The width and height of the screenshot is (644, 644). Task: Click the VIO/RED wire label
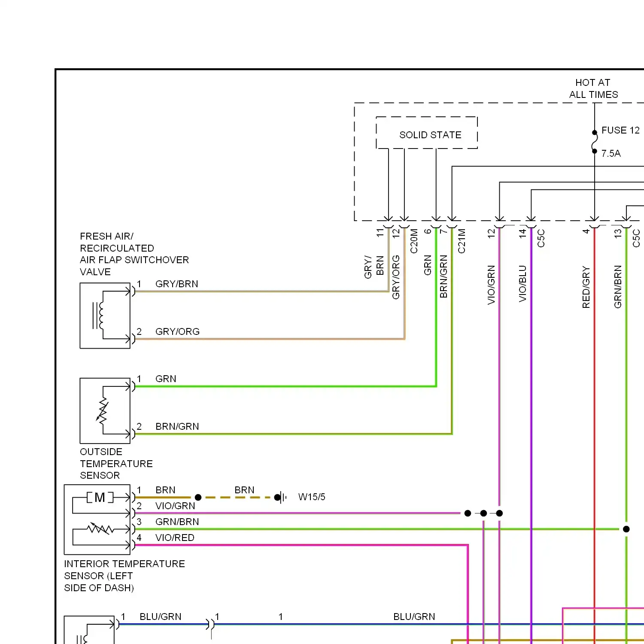pos(175,538)
